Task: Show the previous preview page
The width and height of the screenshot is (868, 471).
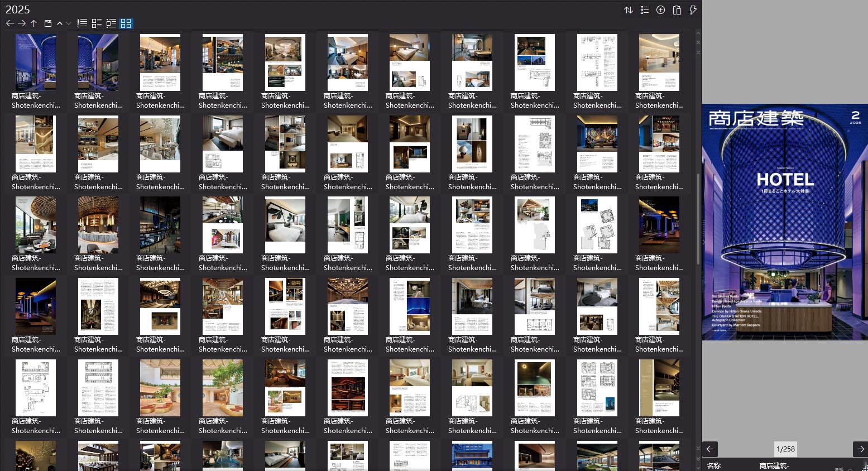Action: pos(710,449)
